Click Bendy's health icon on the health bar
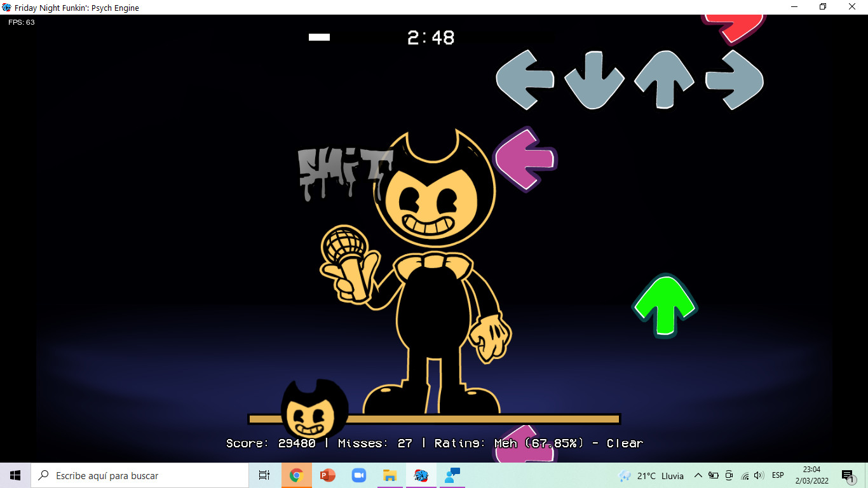The width and height of the screenshot is (868, 488). click(315, 410)
